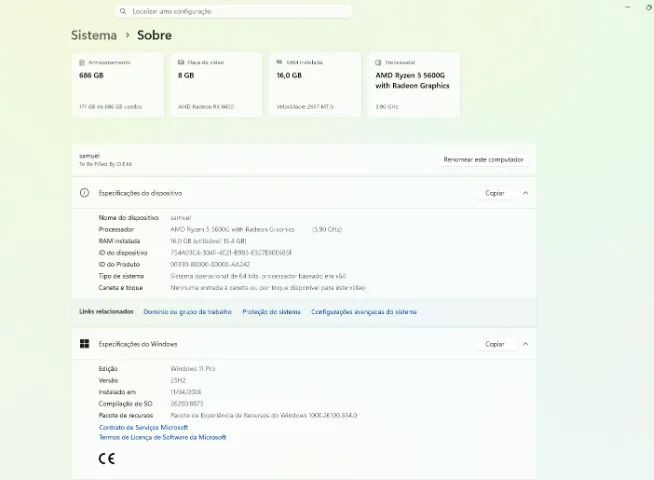Click the 'ID do Produto' label
This screenshot has height=480, width=654.
tap(119, 264)
